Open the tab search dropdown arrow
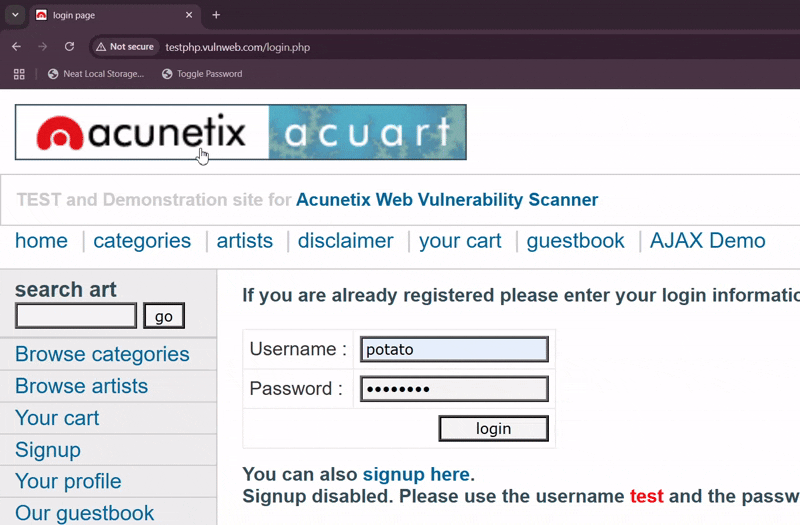 15,15
